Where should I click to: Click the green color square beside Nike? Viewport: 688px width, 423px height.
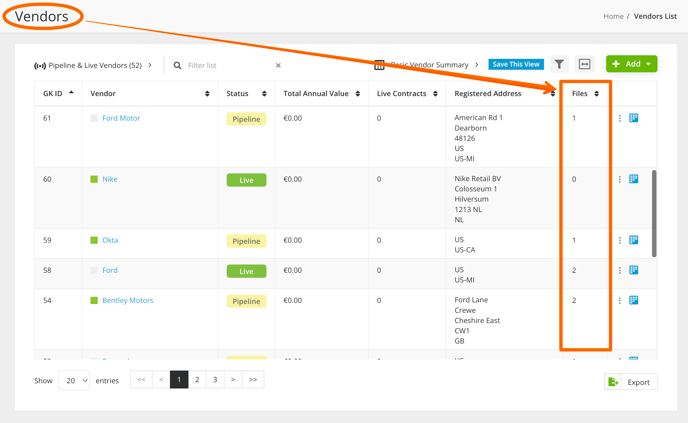click(x=94, y=179)
